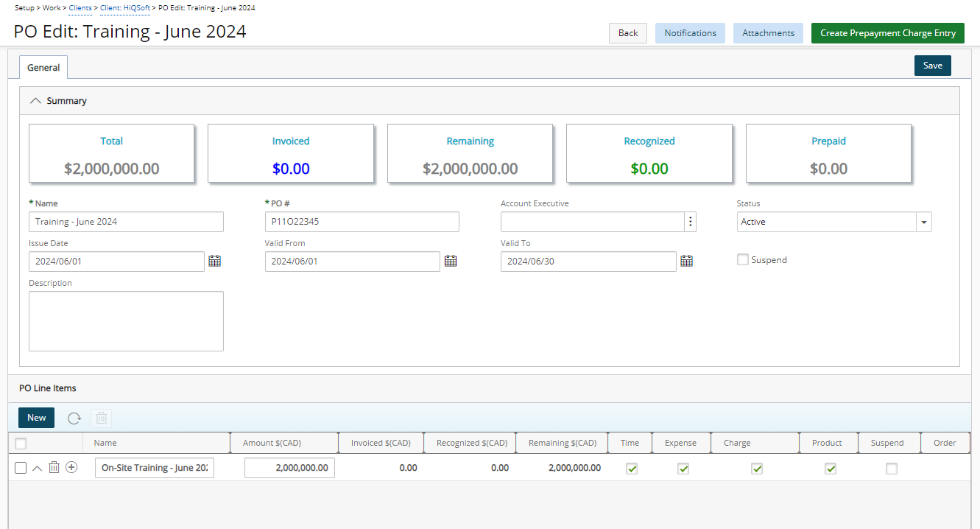This screenshot has width=980, height=529.
Task: Check Suspend for On-Site Training line item
Action: 892,469
